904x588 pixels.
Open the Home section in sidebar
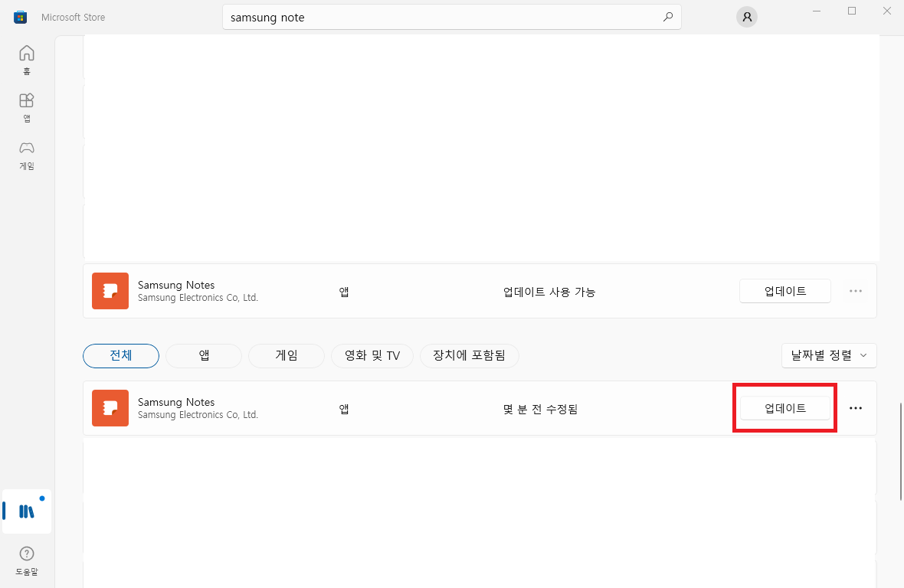click(27, 60)
